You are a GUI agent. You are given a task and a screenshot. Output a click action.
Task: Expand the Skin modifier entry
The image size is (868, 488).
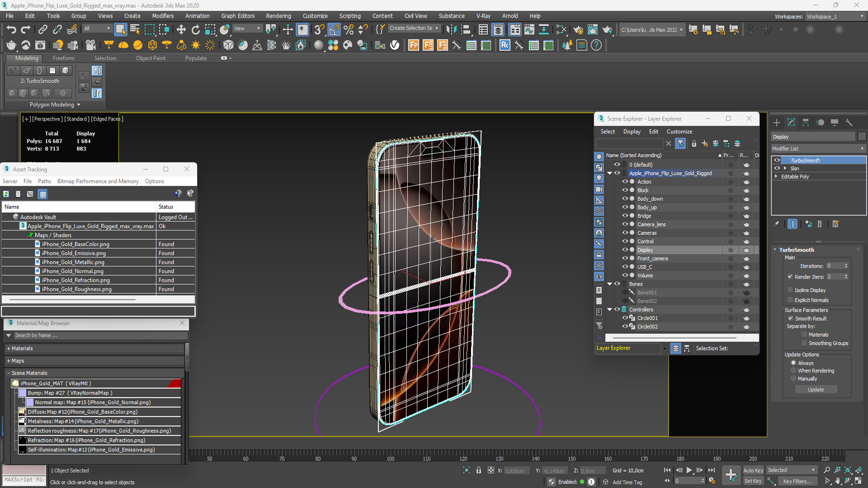point(785,169)
